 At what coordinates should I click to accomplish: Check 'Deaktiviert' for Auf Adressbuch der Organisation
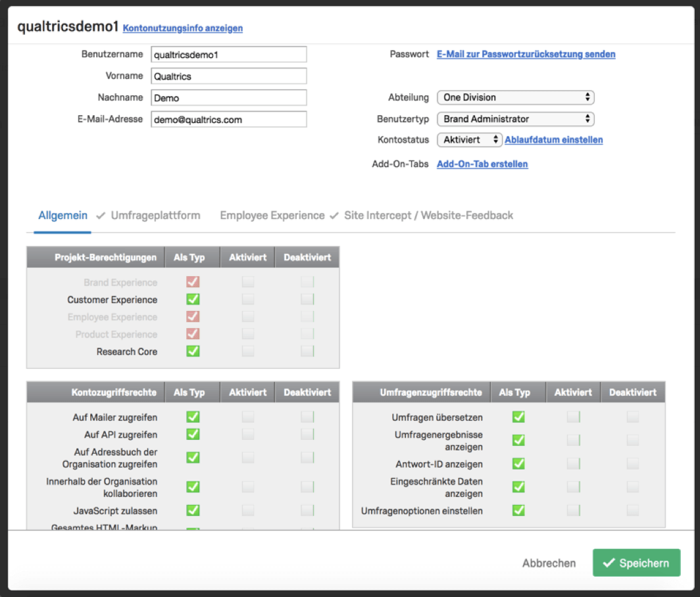[x=307, y=458]
